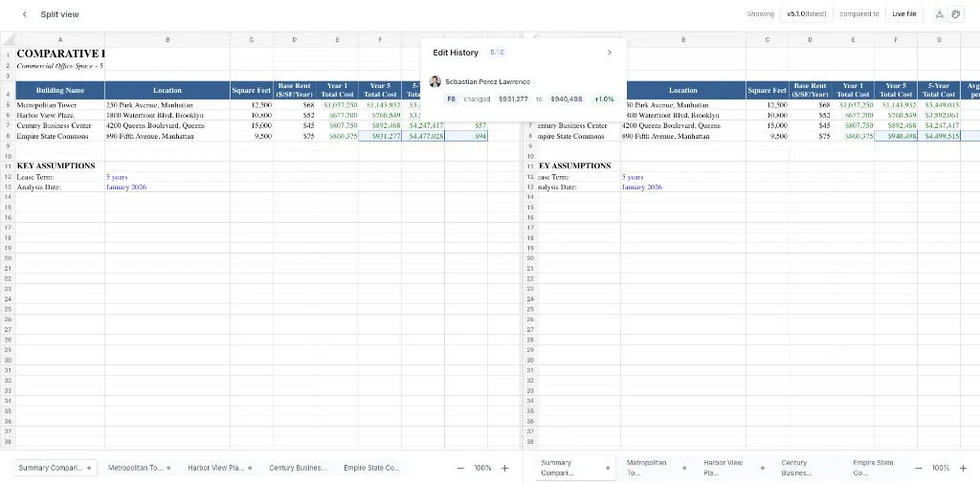Select the left pane cell showing $4,477,028

pyautogui.click(x=423, y=136)
